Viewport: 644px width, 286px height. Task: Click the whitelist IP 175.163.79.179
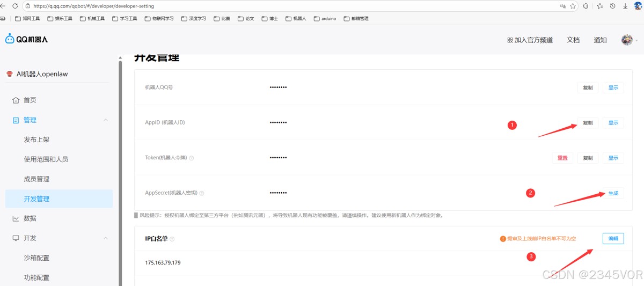tap(163, 263)
